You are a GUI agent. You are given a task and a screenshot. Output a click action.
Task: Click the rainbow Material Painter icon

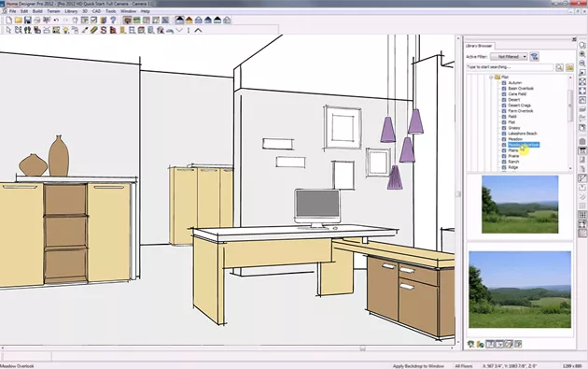[93, 30]
